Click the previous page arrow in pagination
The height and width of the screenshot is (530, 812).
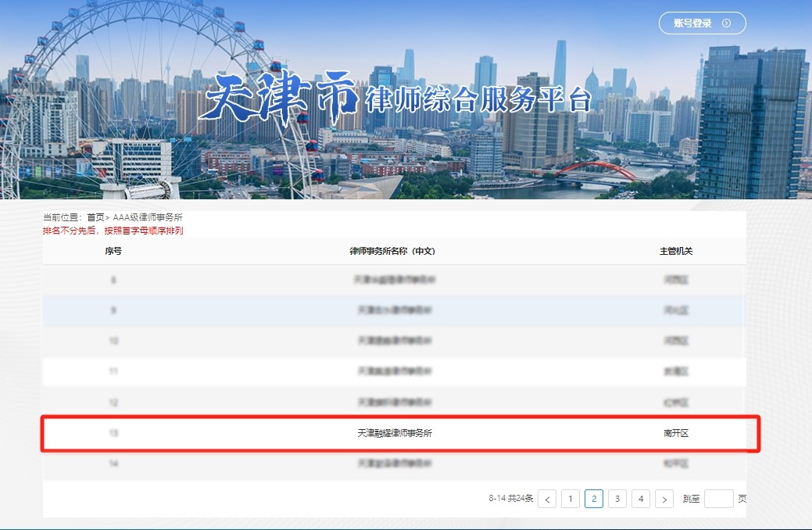click(548, 498)
